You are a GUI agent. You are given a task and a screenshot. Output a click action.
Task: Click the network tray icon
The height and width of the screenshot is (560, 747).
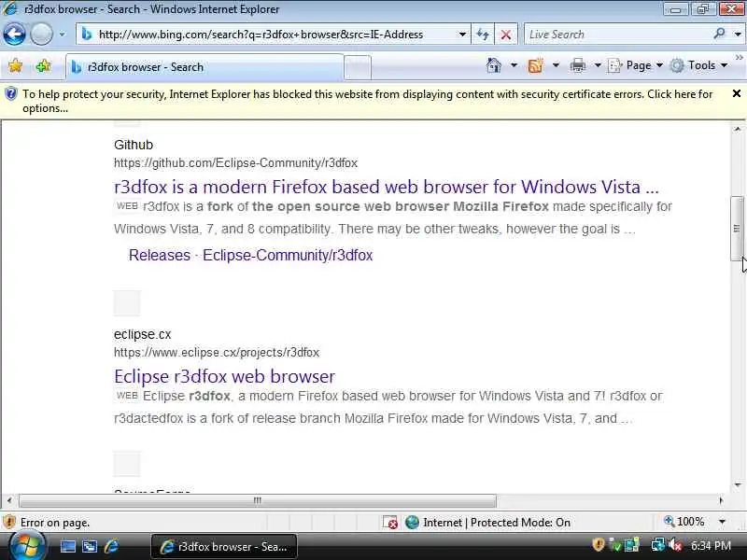(657, 545)
